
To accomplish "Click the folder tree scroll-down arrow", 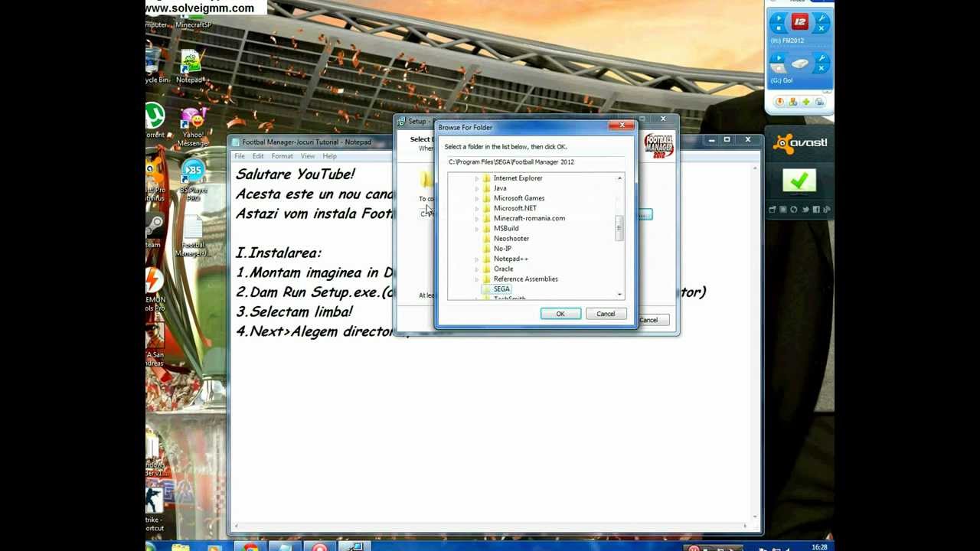I will coord(619,295).
